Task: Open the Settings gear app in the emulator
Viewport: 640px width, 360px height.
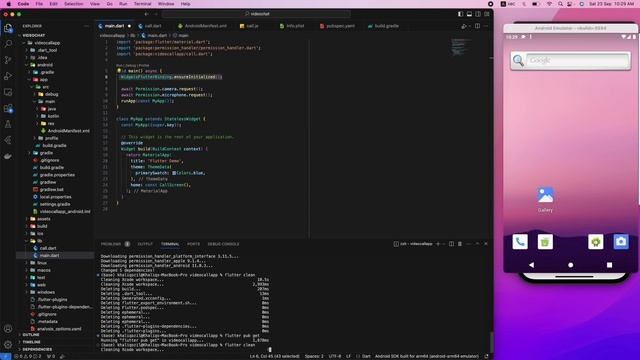Action: pyautogui.click(x=596, y=242)
